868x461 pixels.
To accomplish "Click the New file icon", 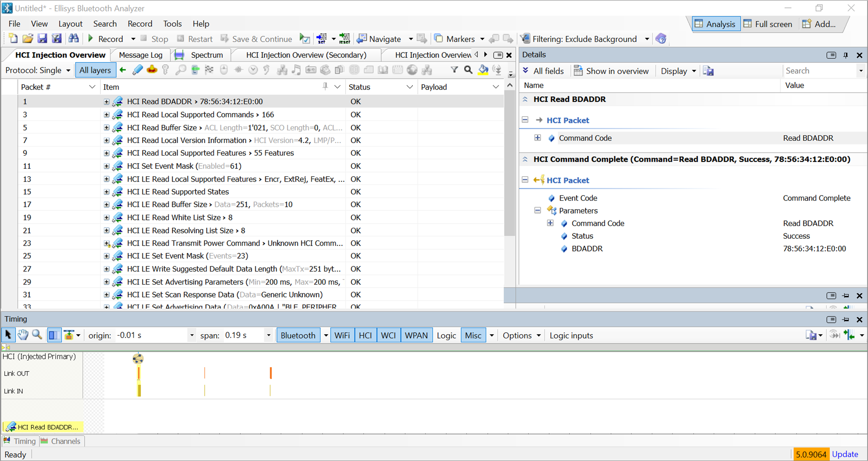I will pyautogui.click(x=13, y=39).
